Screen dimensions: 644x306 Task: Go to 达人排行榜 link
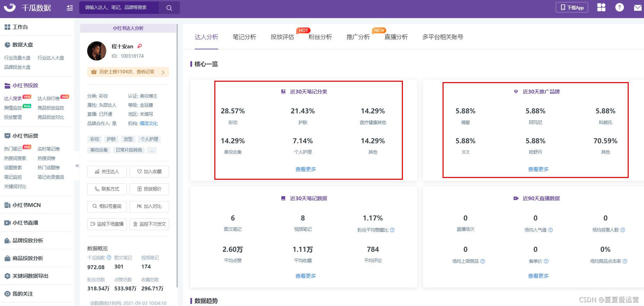49,98
